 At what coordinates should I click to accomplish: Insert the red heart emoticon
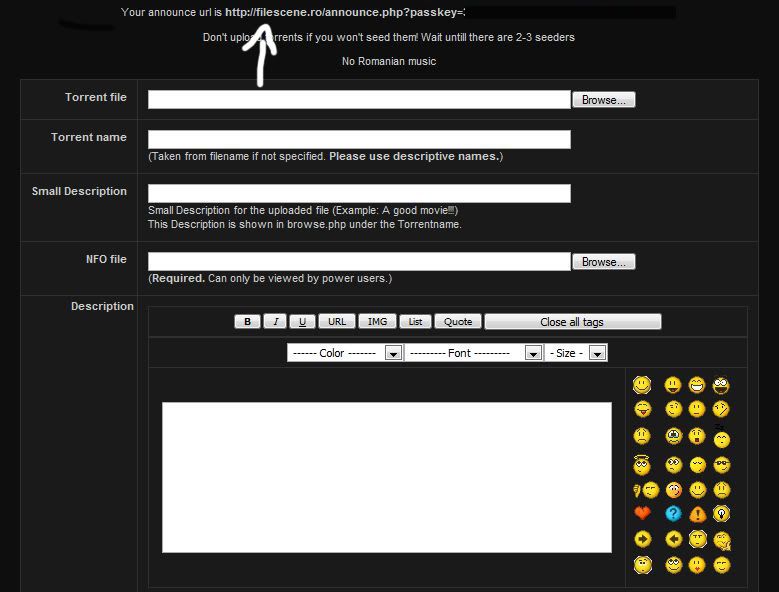pyautogui.click(x=642, y=514)
